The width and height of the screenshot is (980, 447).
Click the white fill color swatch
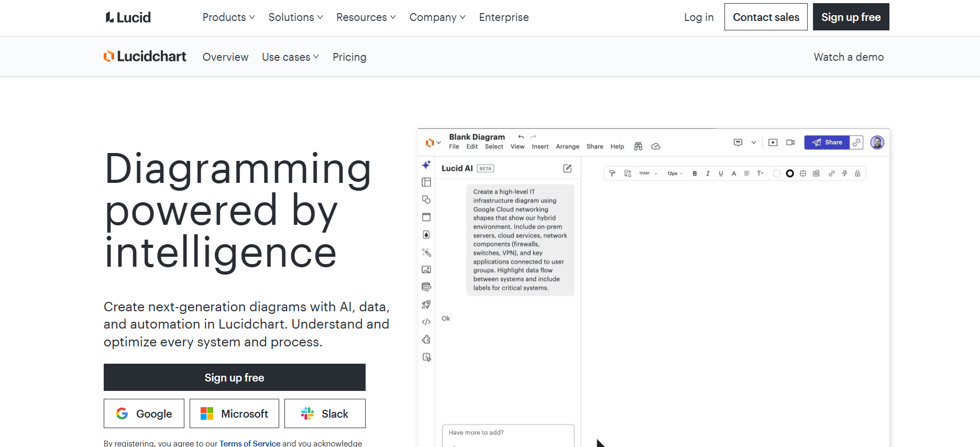[x=777, y=173]
